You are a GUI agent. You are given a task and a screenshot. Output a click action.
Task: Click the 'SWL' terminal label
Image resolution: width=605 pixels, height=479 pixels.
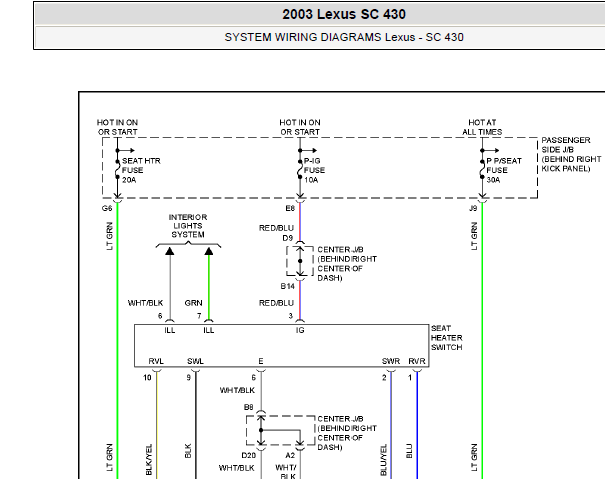point(195,361)
